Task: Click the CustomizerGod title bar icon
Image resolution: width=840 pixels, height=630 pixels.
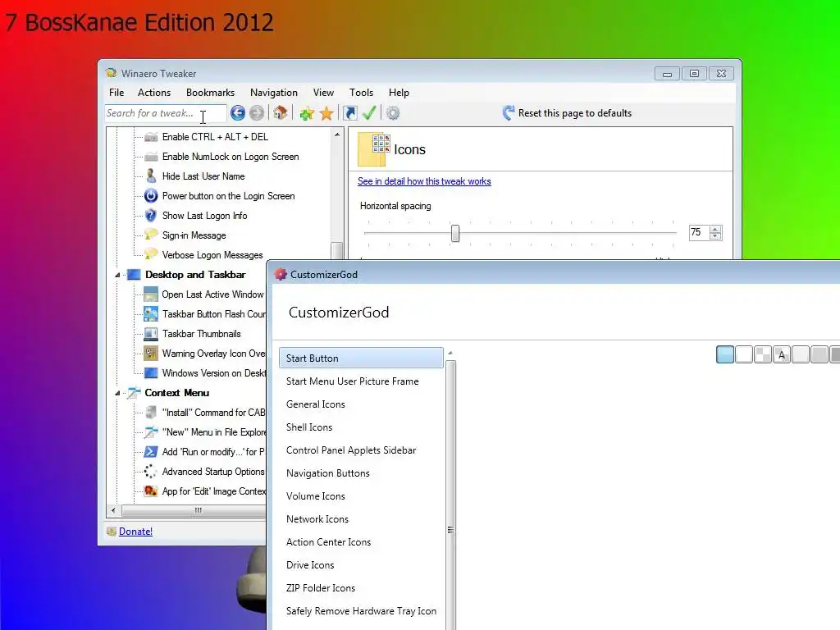Action: [281, 274]
